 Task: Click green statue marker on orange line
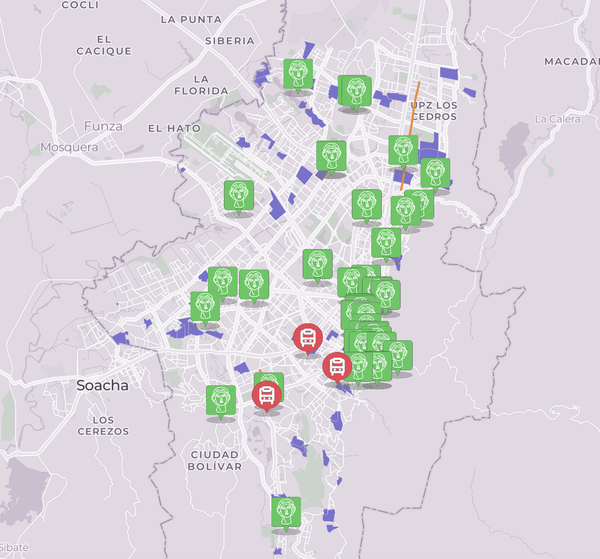click(403, 150)
